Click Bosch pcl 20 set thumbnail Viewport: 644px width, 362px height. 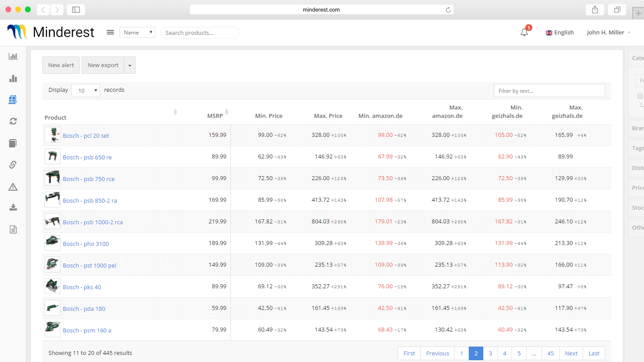[x=53, y=135]
